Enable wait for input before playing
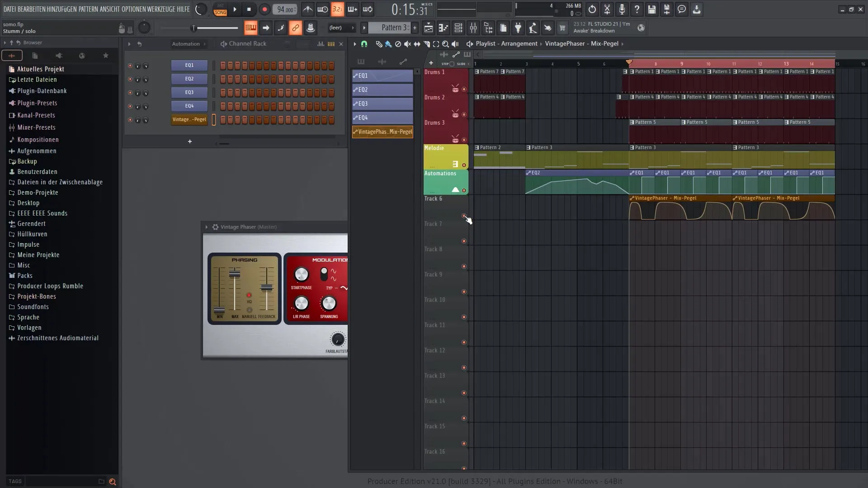Screen dimensions: 868x488 pos(322,9)
